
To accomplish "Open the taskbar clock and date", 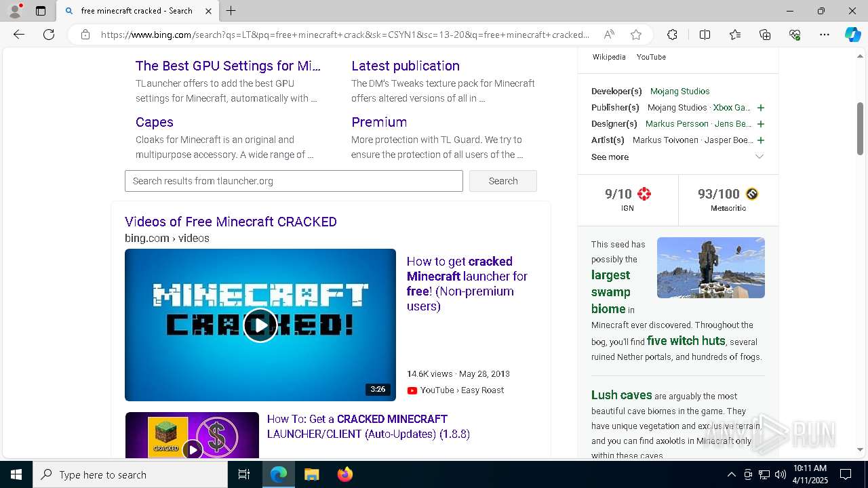I will click(x=810, y=474).
